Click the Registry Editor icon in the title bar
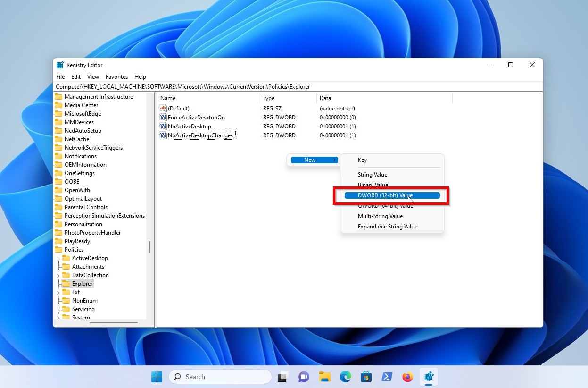This screenshot has height=388, width=588. (x=60, y=65)
